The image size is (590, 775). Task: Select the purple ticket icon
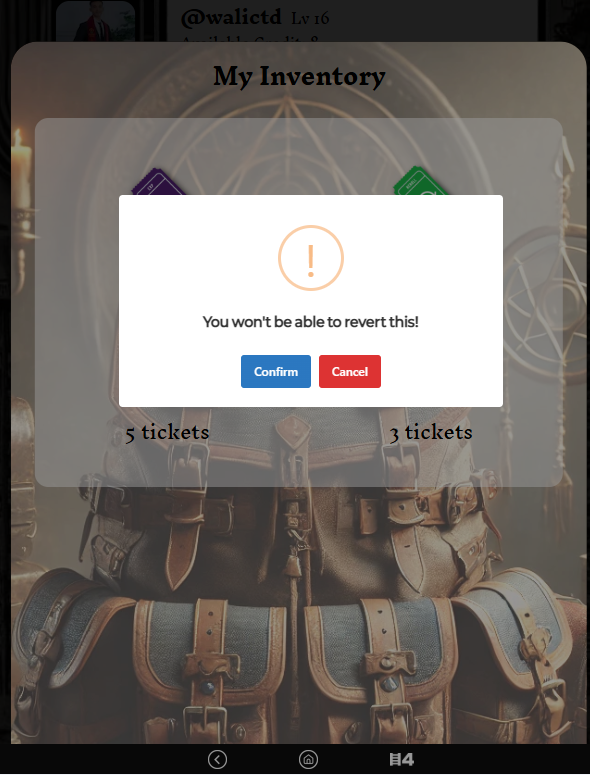tap(158, 182)
